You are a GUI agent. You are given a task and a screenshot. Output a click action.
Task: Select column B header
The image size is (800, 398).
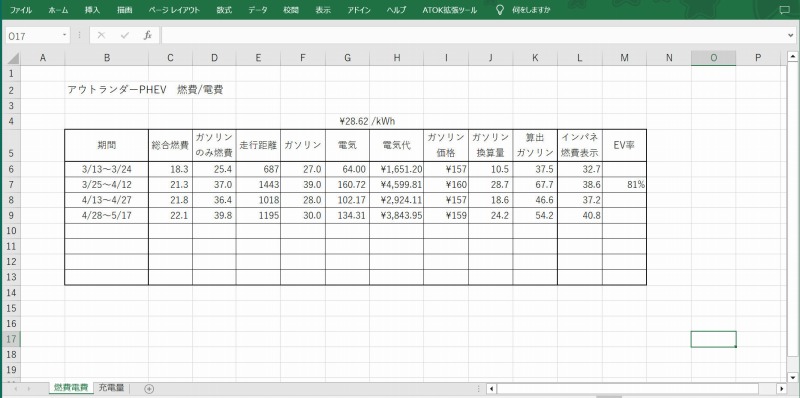point(107,58)
